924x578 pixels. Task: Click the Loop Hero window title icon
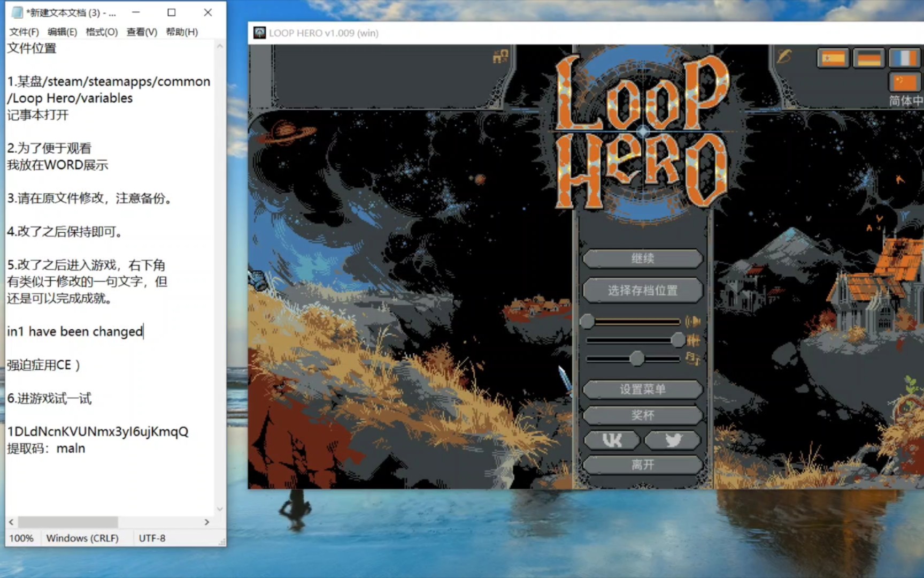click(259, 33)
